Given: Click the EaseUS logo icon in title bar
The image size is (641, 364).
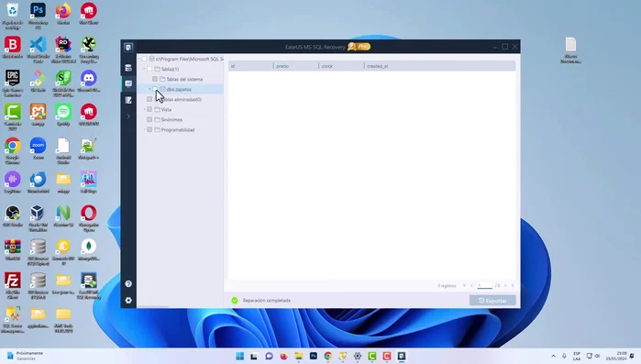Looking at the screenshot, I should tap(128, 48).
